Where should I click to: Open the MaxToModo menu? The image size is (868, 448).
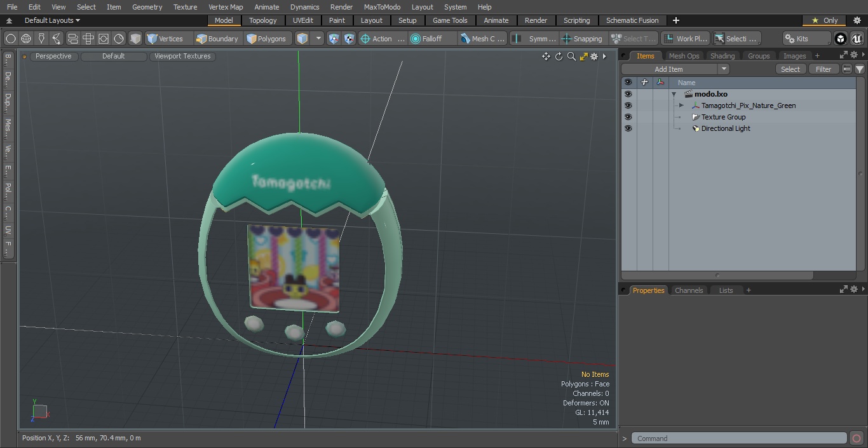click(382, 7)
